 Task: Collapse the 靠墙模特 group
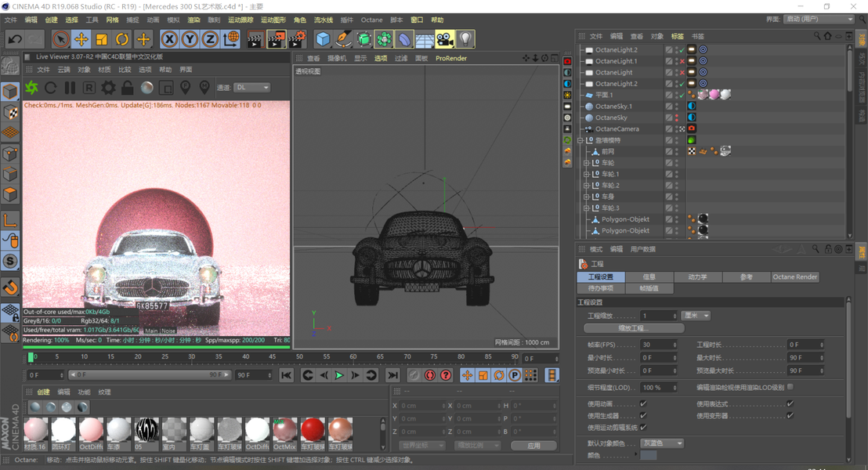(x=580, y=140)
